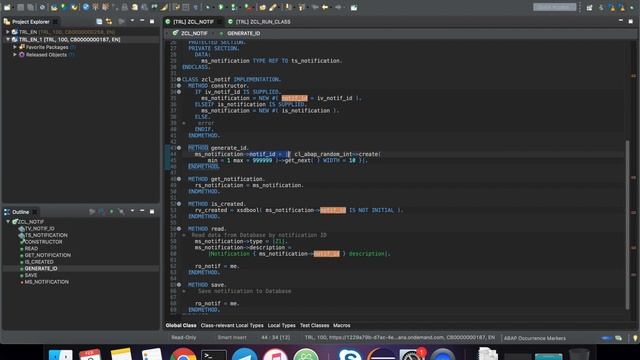Click the light bulb icon in status bar
640x360 pixels.
point(635,338)
